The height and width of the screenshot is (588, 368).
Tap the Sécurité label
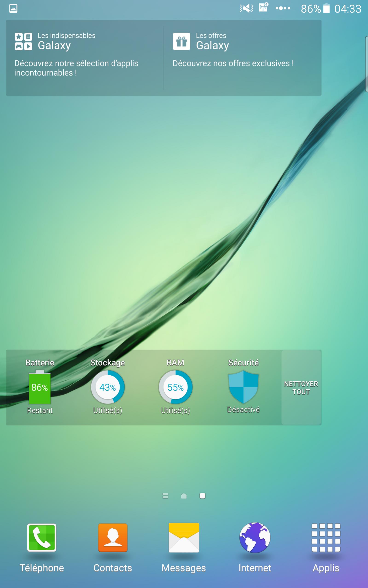[x=243, y=363]
